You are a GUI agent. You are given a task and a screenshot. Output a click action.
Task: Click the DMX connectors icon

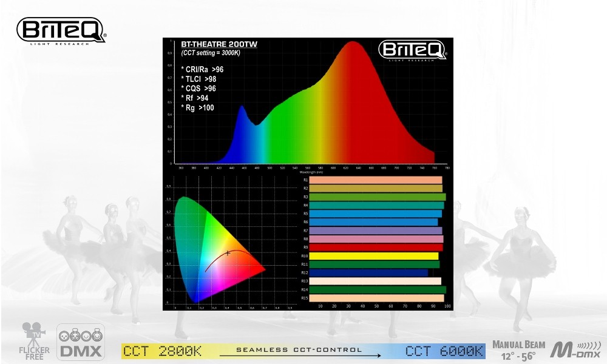tap(81, 342)
